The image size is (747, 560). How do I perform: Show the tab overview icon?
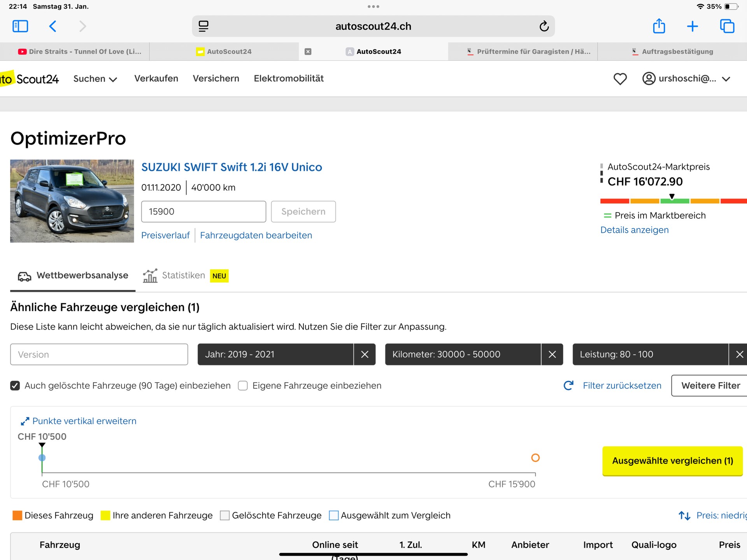pos(727,26)
